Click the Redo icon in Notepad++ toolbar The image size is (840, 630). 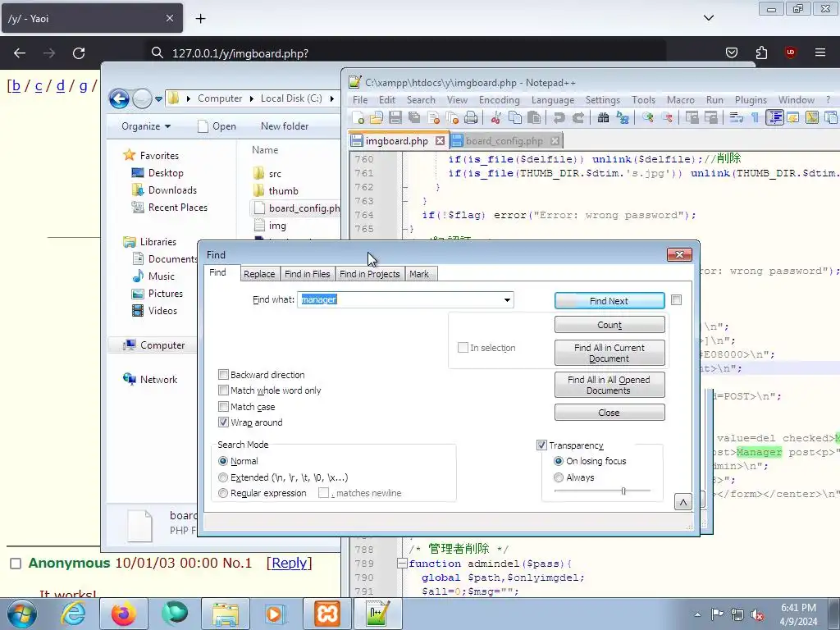point(578,117)
